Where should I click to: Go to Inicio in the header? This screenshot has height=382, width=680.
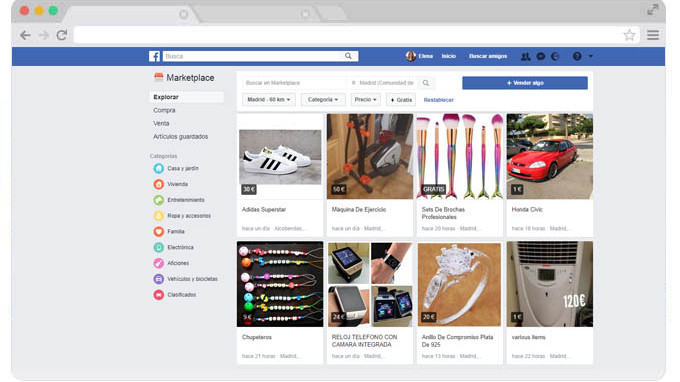pos(448,56)
